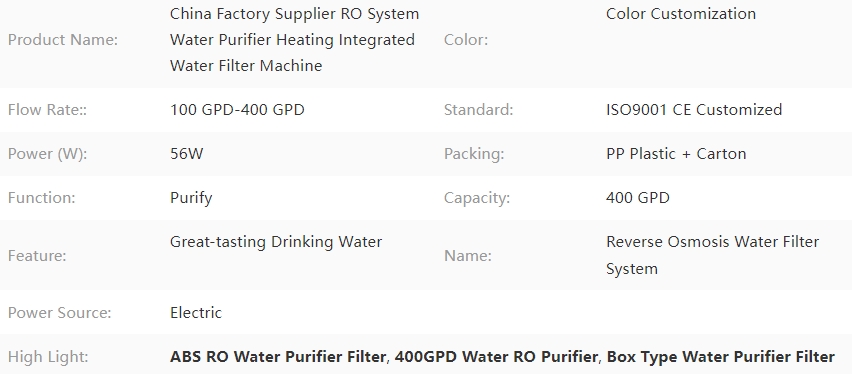Select the 100 GPD-400 GPD value

(237, 110)
